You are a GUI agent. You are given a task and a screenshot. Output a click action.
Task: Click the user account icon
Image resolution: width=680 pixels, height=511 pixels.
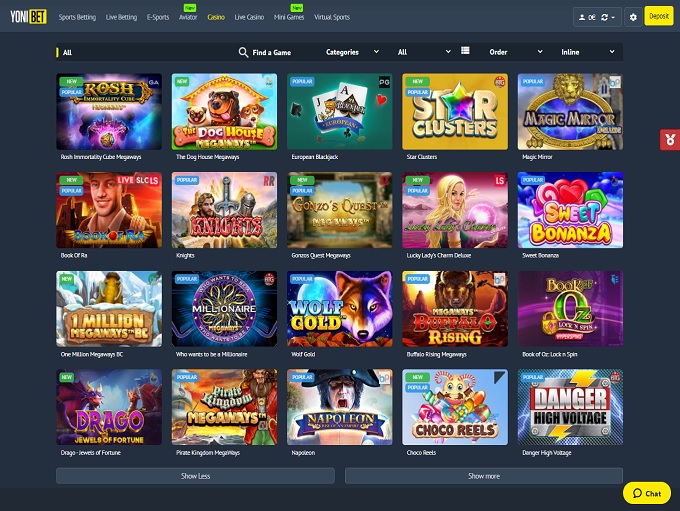click(x=582, y=17)
